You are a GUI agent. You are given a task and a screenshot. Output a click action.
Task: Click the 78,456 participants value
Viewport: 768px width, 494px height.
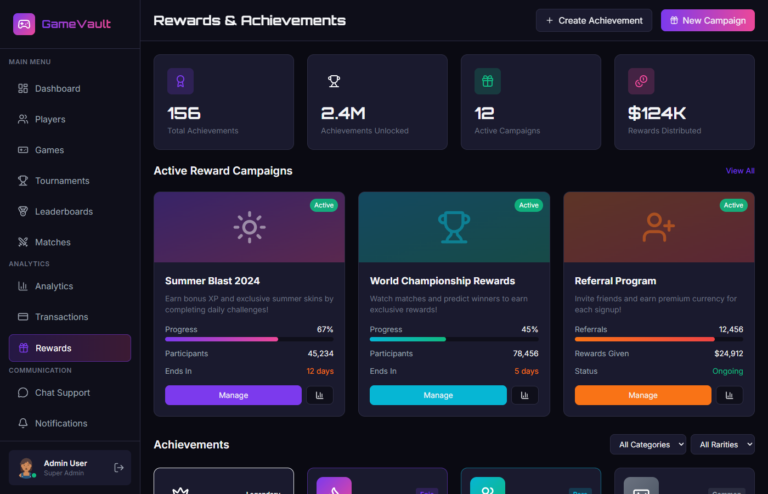tap(526, 353)
